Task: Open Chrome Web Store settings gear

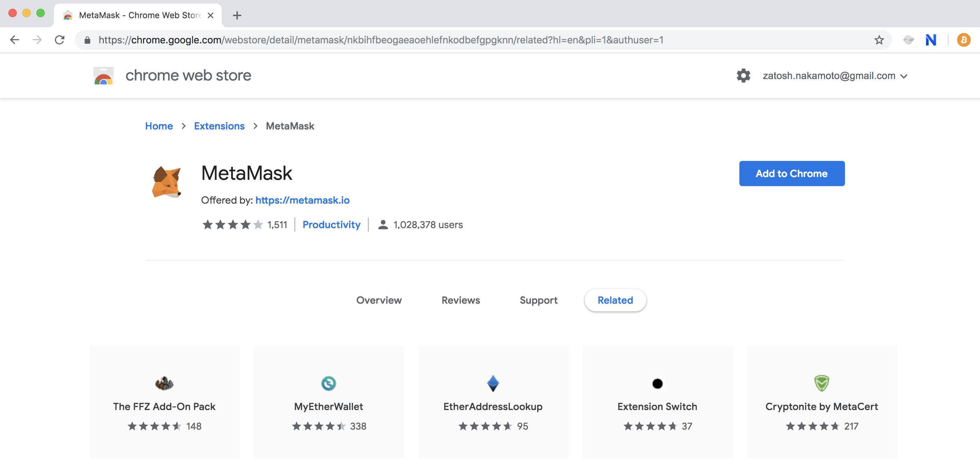Action: pos(743,75)
